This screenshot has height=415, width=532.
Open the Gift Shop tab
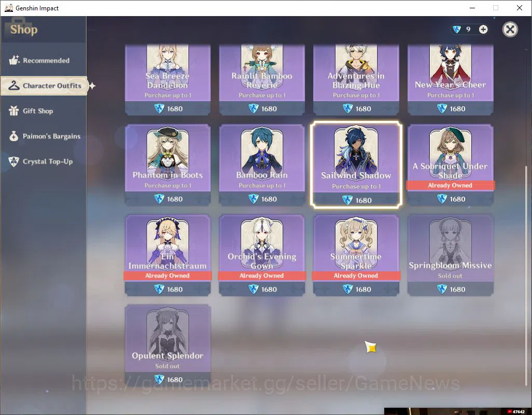pos(43,111)
